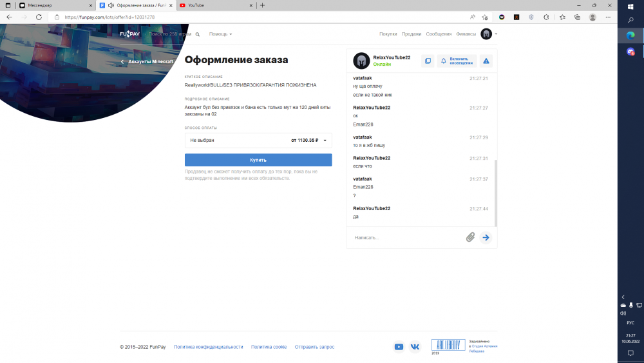Open Продажи in the top navigation
This screenshot has height=363, width=644.
point(412,34)
